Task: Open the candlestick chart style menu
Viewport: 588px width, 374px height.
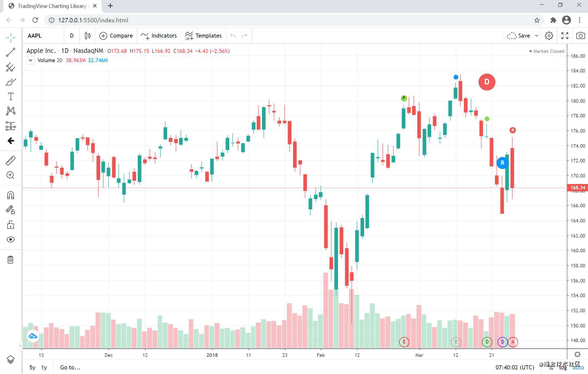Action: [87, 36]
